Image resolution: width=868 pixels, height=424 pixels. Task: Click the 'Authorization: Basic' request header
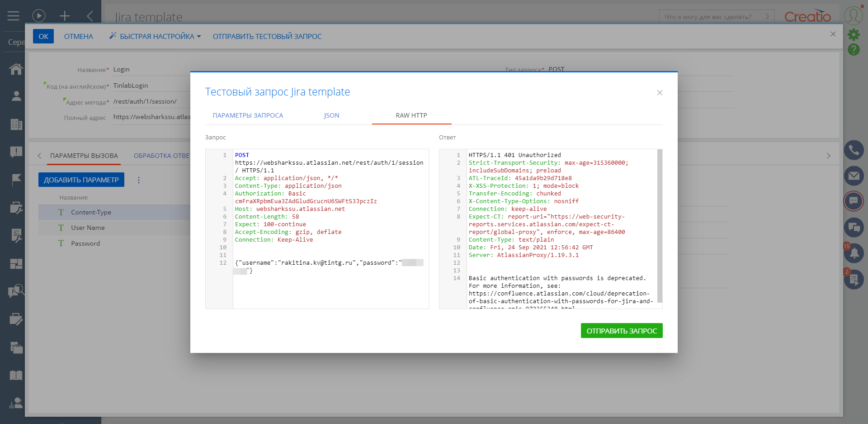click(x=270, y=193)
